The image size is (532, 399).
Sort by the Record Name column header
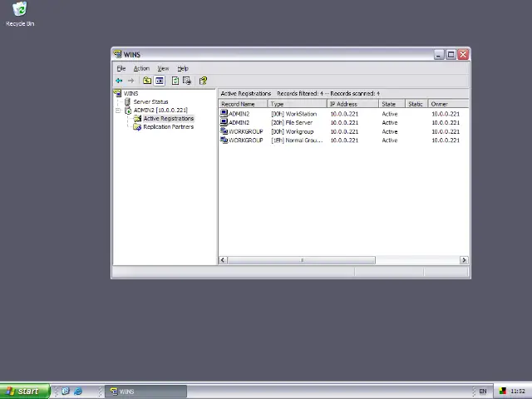pos(243,104)
